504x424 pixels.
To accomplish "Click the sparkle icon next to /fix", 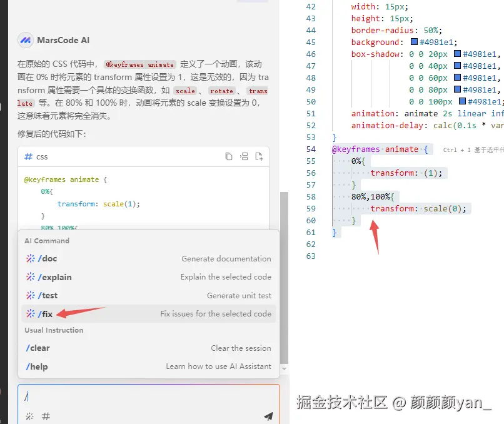I will click(31, 313).
